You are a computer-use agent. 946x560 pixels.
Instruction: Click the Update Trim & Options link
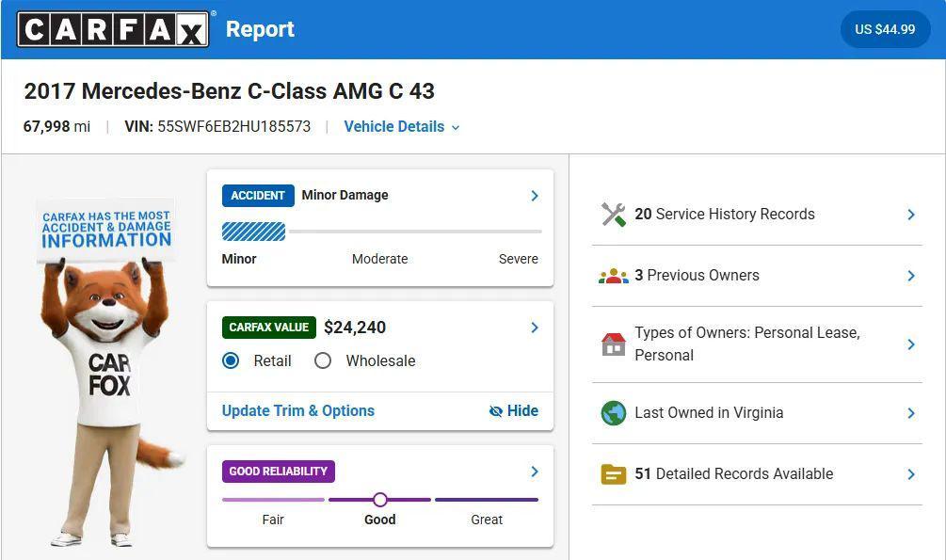coord(298,411)
